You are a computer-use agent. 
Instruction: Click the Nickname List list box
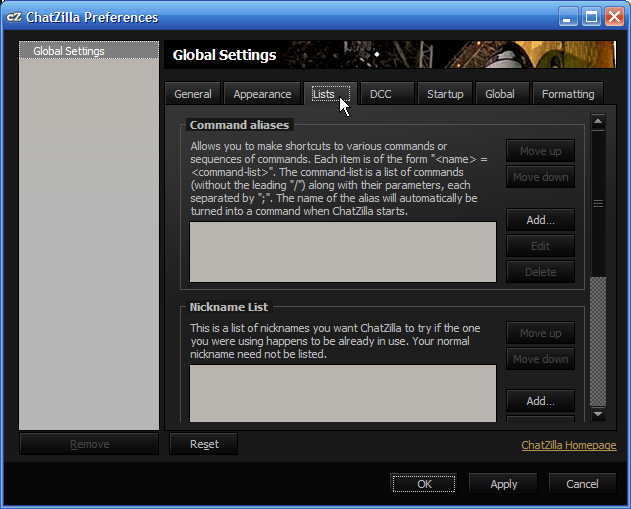(343, 393)
